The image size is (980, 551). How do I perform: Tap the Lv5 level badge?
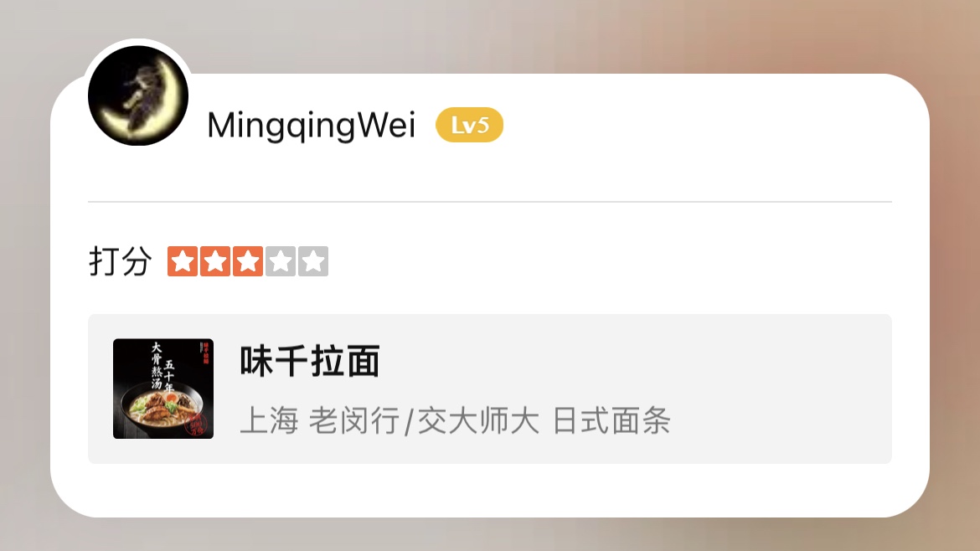pyautogui.click(x=469, y=125)
